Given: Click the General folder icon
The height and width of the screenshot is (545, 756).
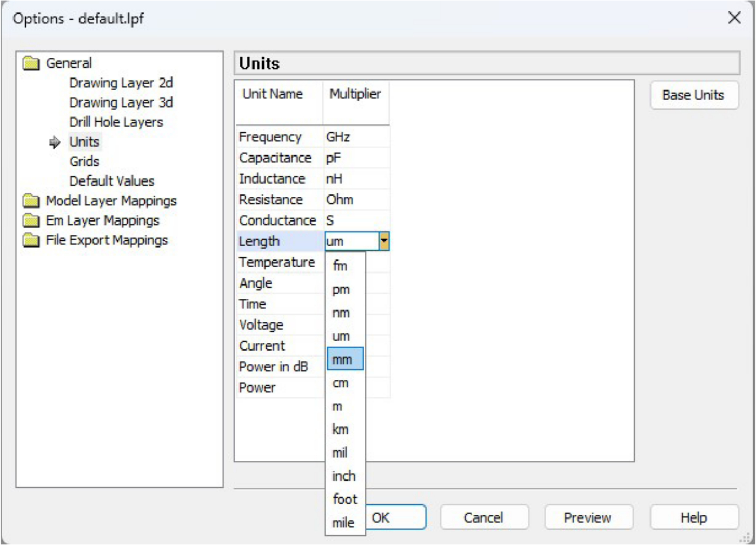Looking at the screenshot, I should (x=31, y=63).
